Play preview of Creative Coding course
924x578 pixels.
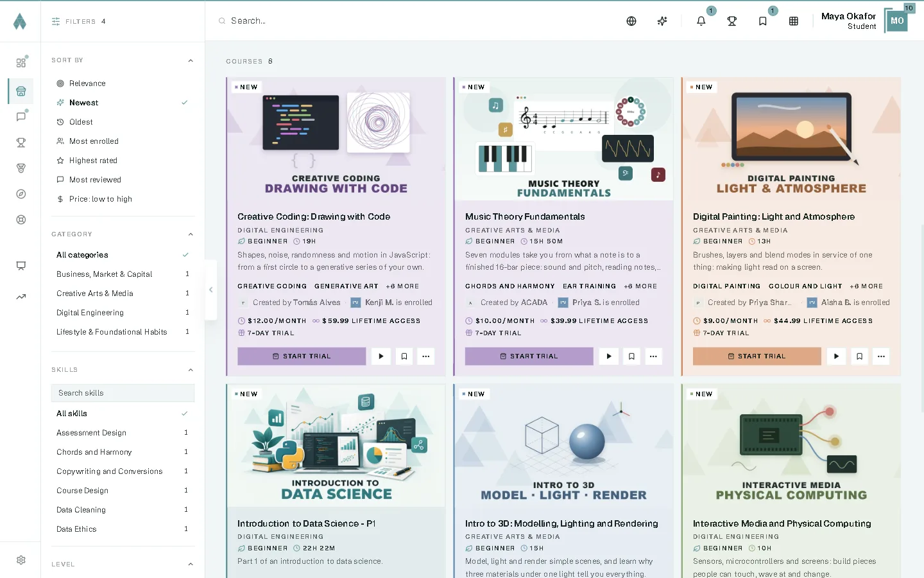pyautogui.click(x=381, y=356)
